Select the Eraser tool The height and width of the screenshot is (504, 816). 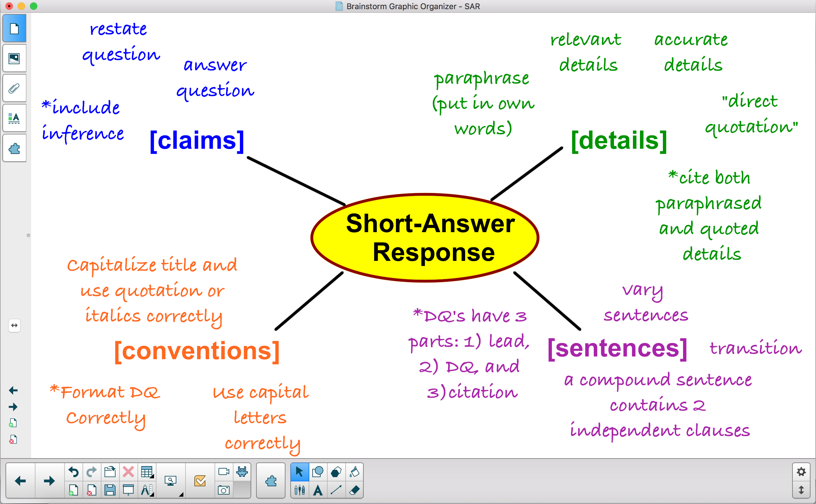pyautogui.click(x=354, y=490)
